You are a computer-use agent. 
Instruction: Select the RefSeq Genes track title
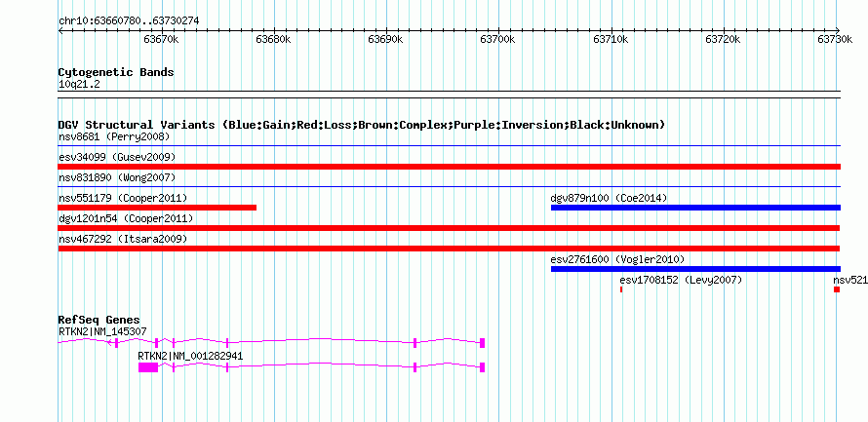pyautogui.click(x=99, y=321)
